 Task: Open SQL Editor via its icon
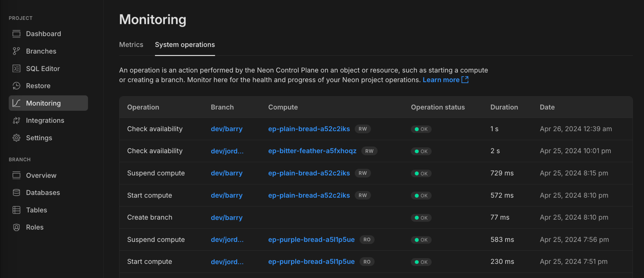[17, 68]
